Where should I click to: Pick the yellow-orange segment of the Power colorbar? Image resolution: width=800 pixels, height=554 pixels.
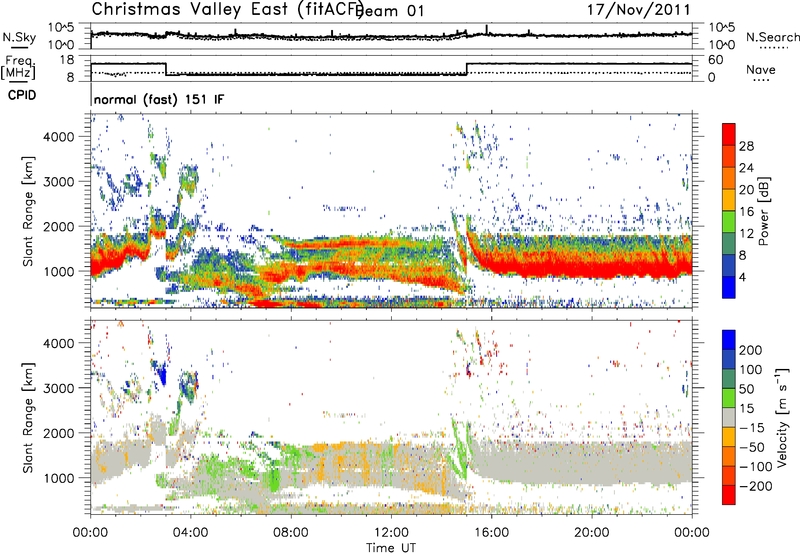coord(729,200)
